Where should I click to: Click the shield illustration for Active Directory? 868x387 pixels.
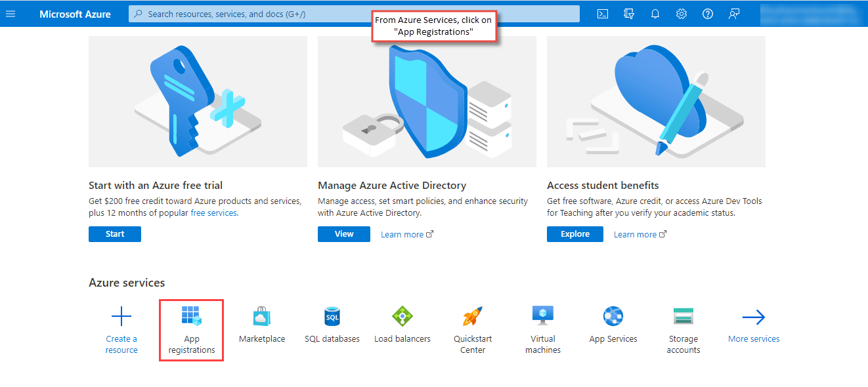[427, 102]
